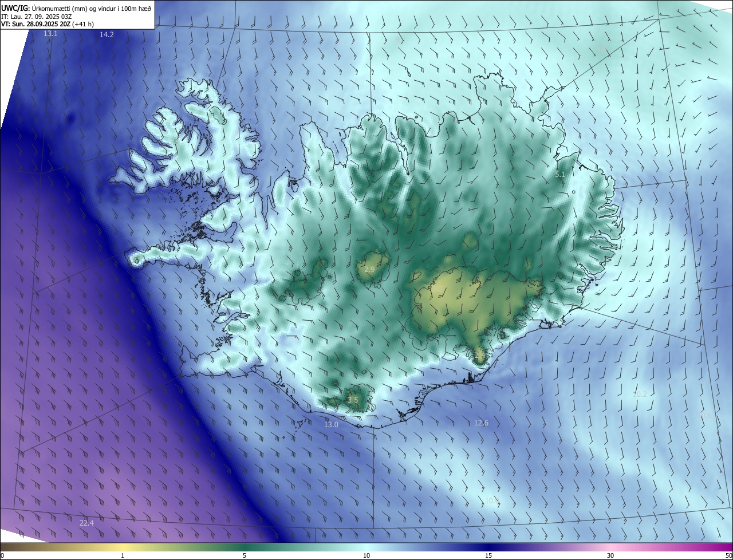The width and height of the screenshot is (733, 560).
Task: Click the 5.1 value in northeast Iceland
Action: [x=560, y=174]
